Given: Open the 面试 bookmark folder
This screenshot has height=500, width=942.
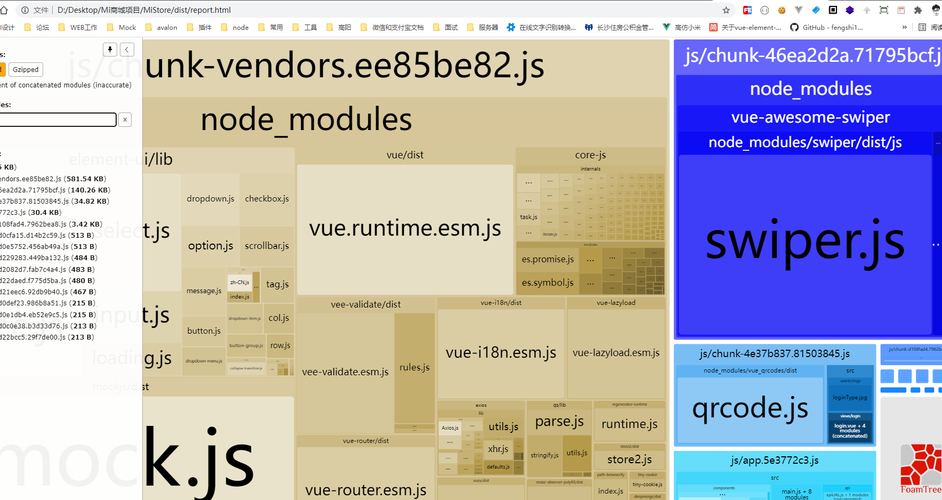Looking at the screenshot, I should [x=445, y=27].
